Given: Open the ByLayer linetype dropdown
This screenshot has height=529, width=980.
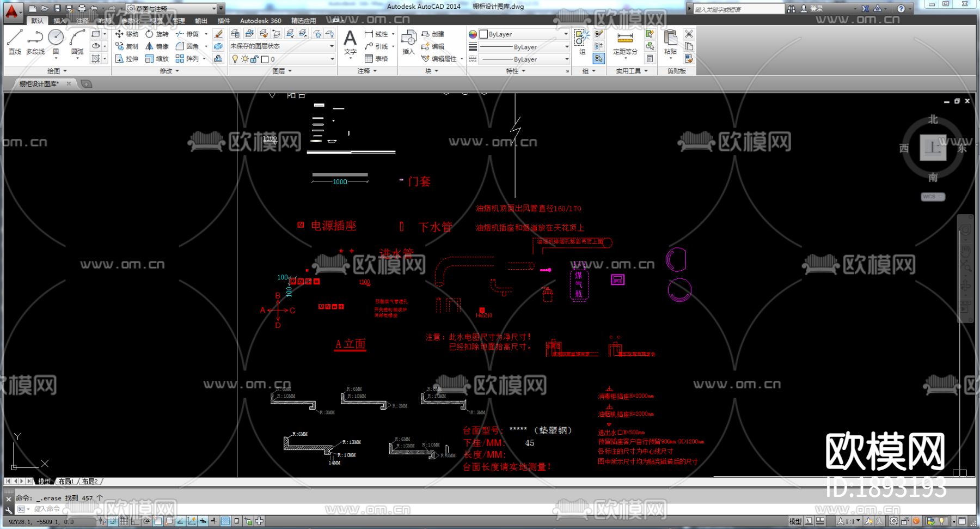Looking at the screenshot, I should pyautogui.click(x=524, y=59).
